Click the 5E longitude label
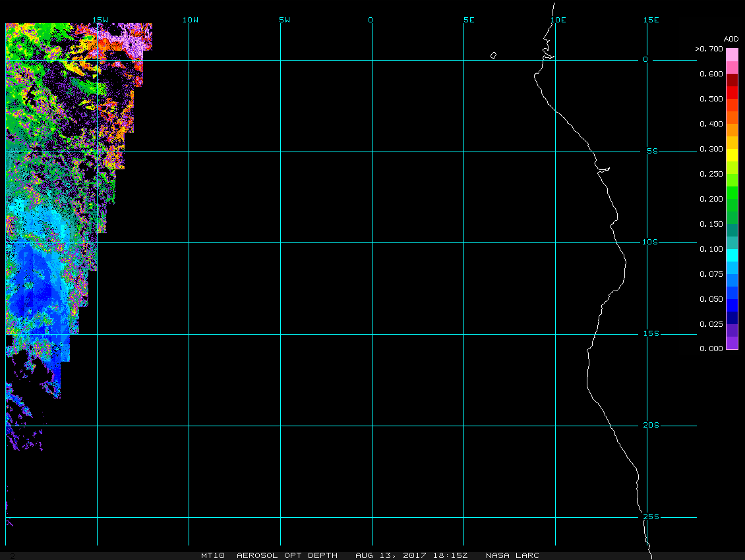The height and width of the screenshot is (560, 745). tap(469, 20)
